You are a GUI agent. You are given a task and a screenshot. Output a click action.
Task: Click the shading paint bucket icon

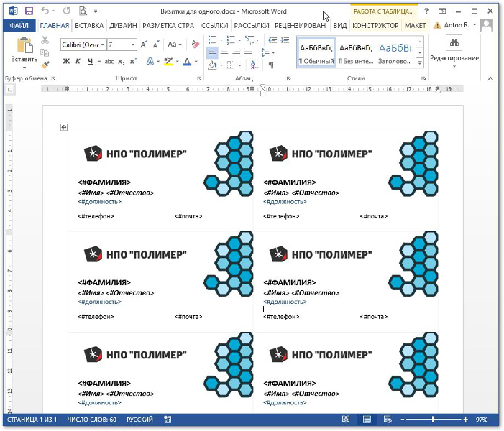[x=212, y=65]
